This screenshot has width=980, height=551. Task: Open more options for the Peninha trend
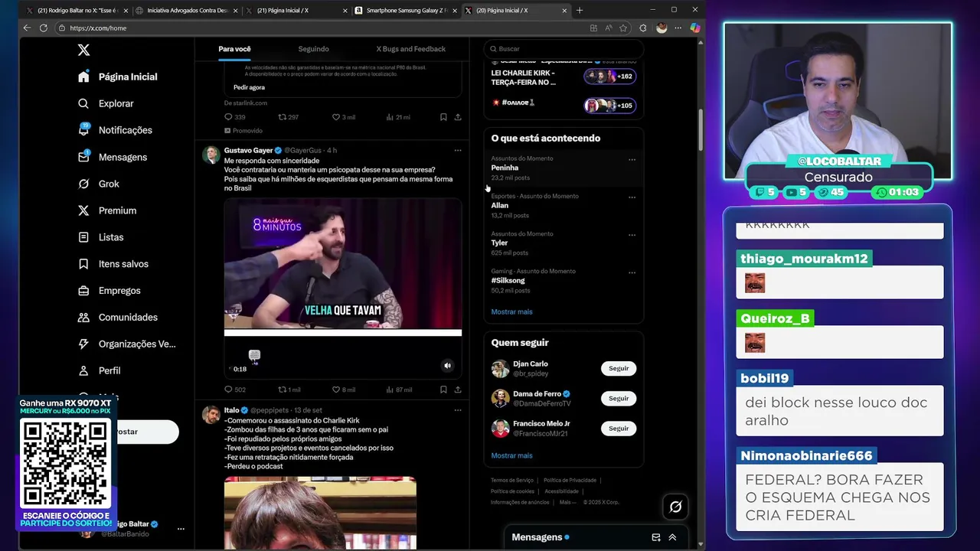[x=632, y=160]
